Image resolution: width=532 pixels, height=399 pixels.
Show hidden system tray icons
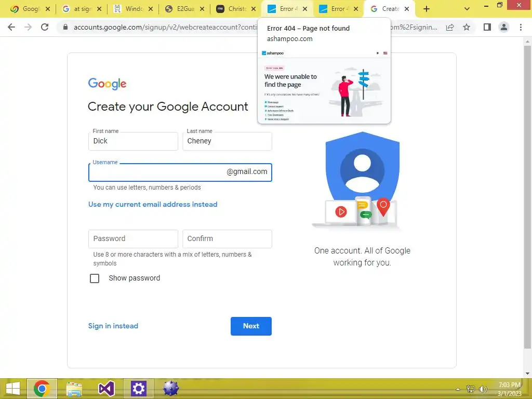click(x=458, y=389)
